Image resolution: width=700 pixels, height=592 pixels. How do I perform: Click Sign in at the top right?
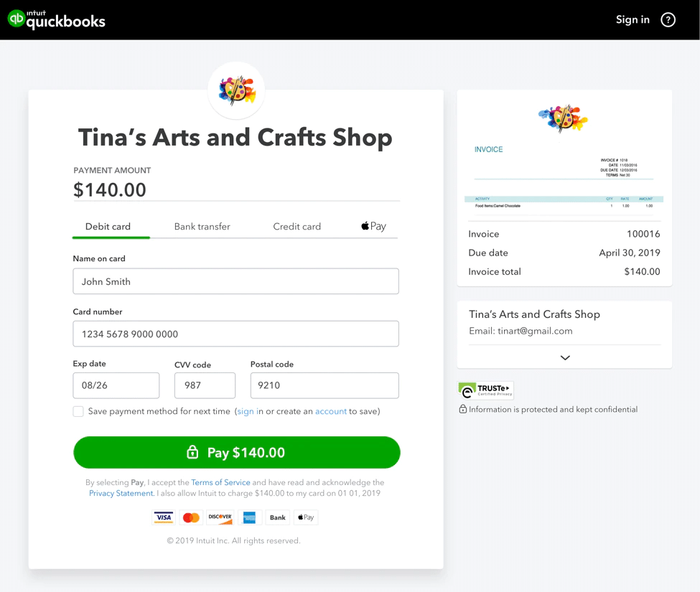(632, 19)
